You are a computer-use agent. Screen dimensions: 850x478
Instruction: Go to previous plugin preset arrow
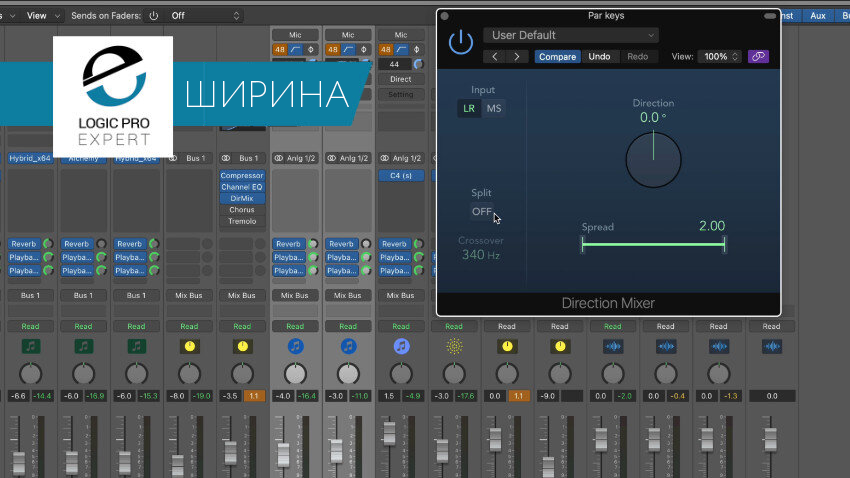(494, 56)
